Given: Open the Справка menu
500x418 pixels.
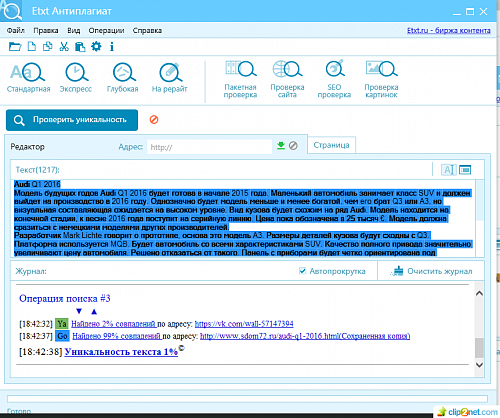Looking at the screenshot, I should [x=147, y=30].
